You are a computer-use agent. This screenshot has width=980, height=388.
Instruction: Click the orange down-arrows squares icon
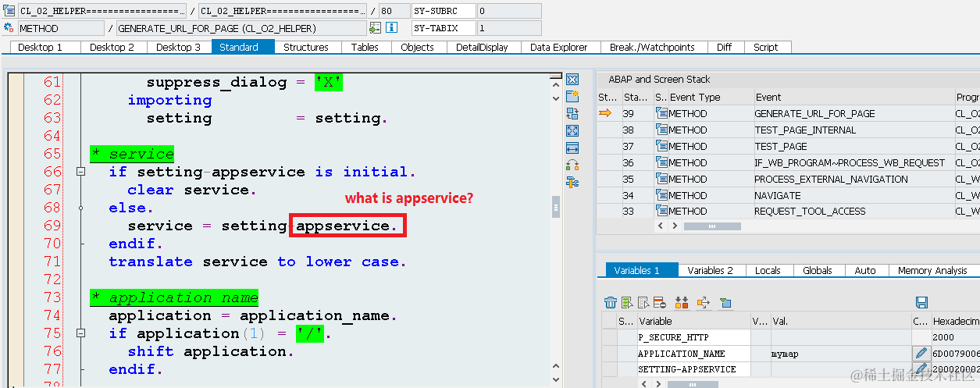click(682, 302)
